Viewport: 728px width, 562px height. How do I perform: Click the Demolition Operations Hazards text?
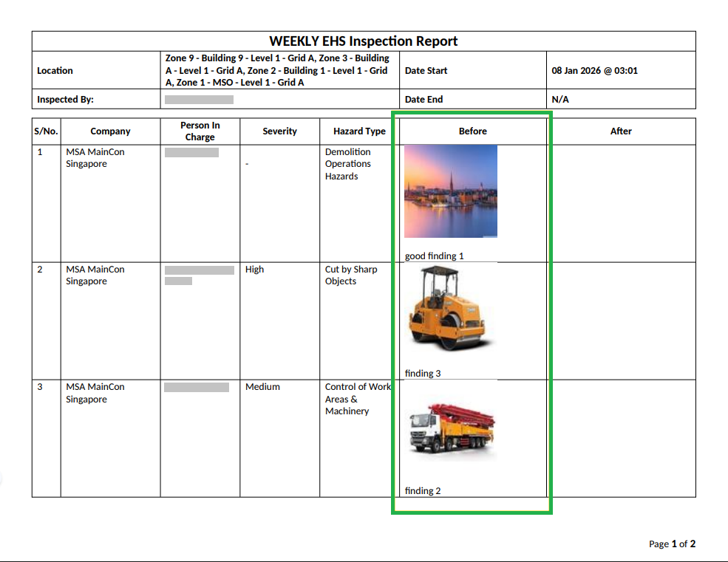click(x=347, y=164)
